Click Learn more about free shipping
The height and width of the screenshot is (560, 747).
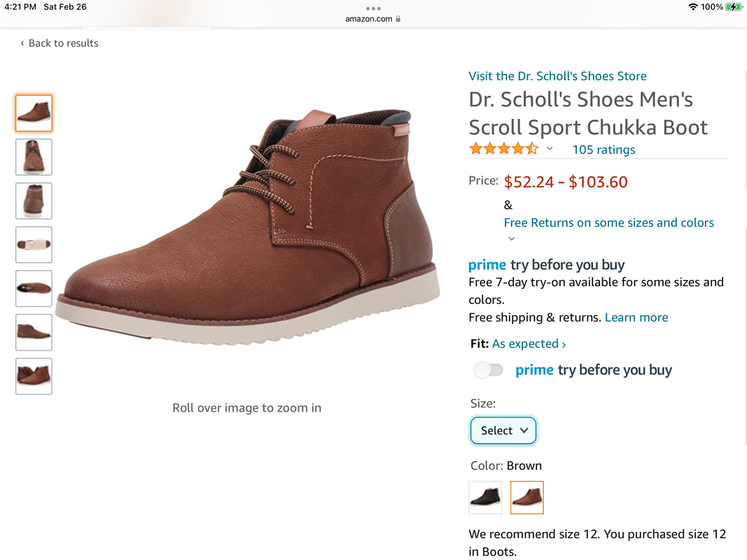point(636,318)
